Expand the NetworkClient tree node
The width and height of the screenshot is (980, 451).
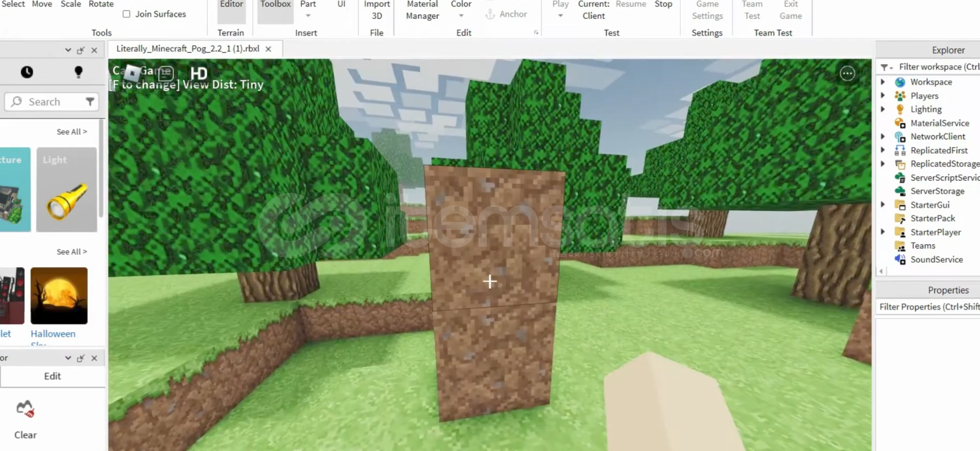(883, 136)
